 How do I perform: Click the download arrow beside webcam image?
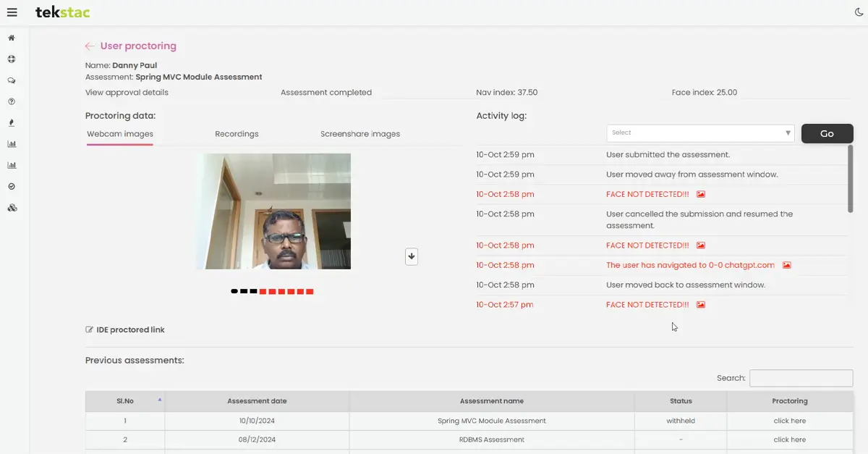(x=412, y=256)
